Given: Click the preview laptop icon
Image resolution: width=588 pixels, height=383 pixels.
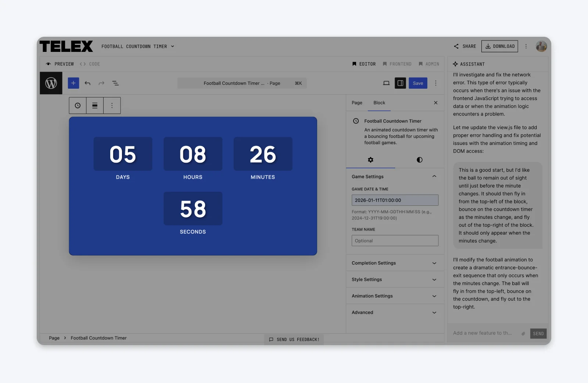Looking at the screenshot, I should pyautogui.click(x=386, y=83).
